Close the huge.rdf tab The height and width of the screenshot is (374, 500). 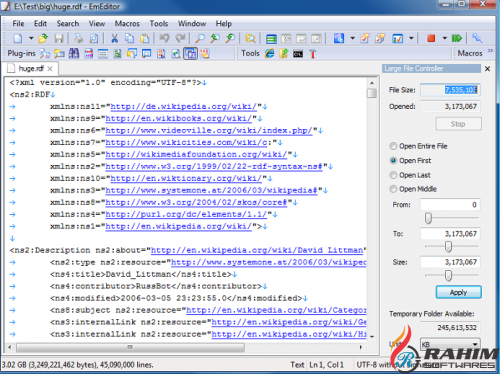click(50, 69)
